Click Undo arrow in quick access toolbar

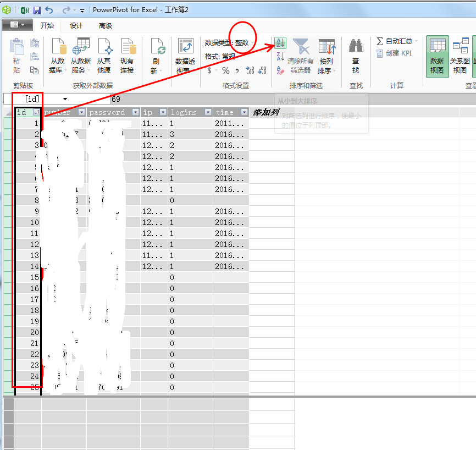point(49,10)
